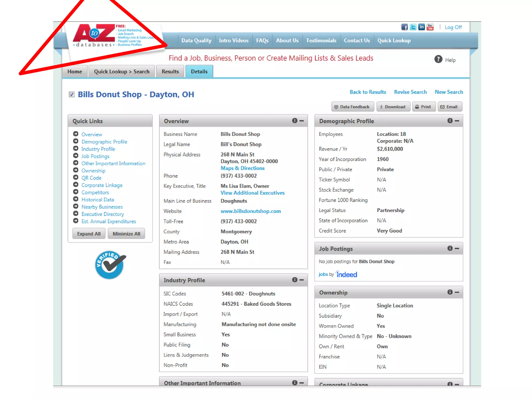
Task: Click the Overview panel info icon
Action: [295, 121]
